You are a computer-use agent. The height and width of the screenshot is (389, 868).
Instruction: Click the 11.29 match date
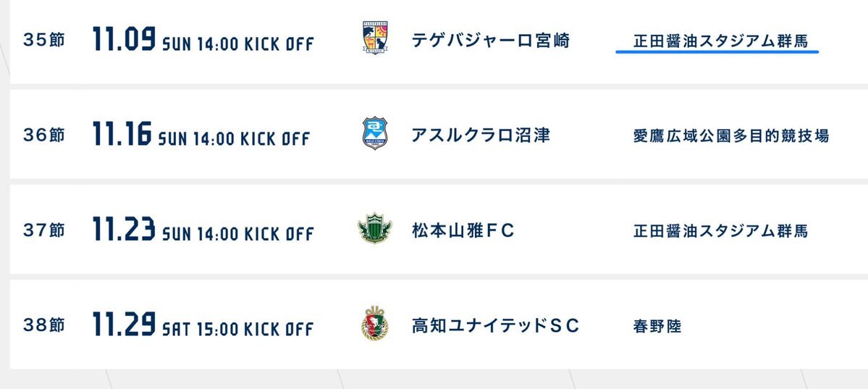click(x=124, y=326)
